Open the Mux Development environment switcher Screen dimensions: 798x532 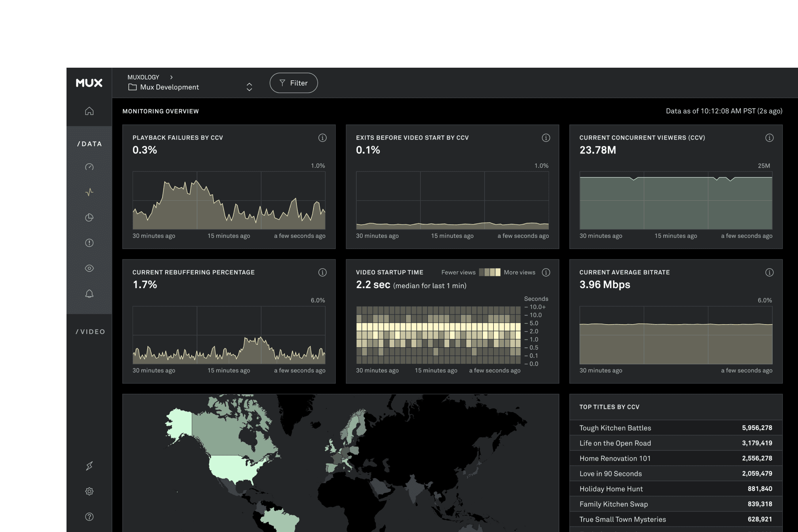coord(249,87)
